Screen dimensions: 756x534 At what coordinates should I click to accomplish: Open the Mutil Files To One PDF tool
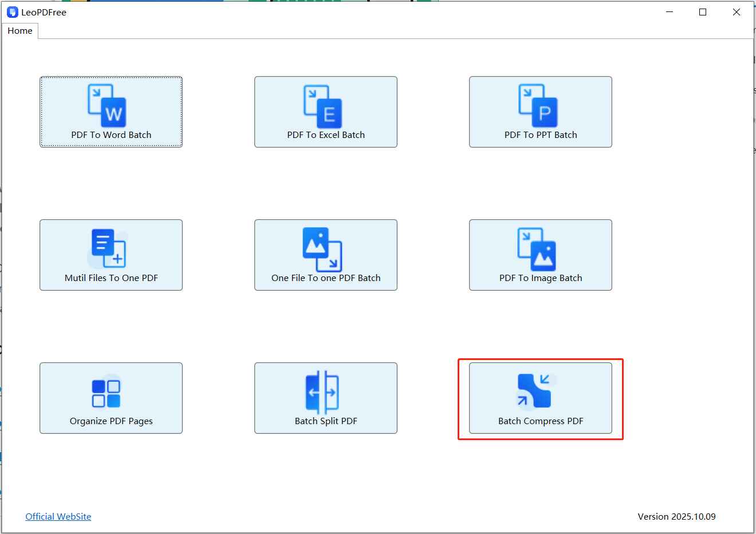pos(111,255)
